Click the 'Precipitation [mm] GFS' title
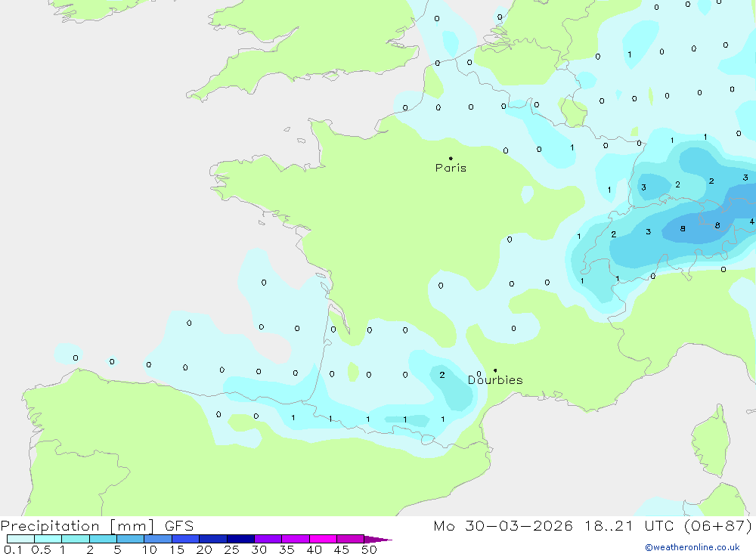Image resolution: width=756 pixels, height=554 pixels. coord(97,525)
